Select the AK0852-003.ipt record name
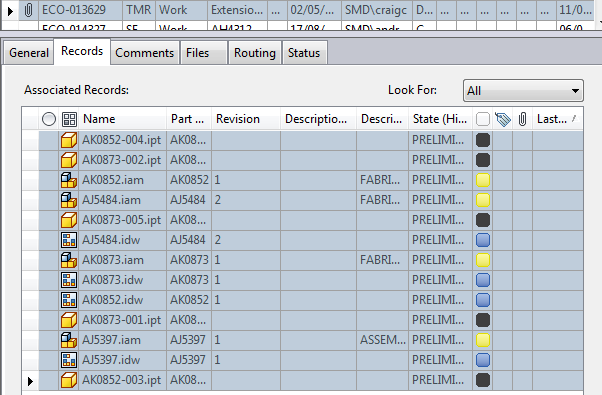The image size is (602, 395). click(x=121, y=380)
